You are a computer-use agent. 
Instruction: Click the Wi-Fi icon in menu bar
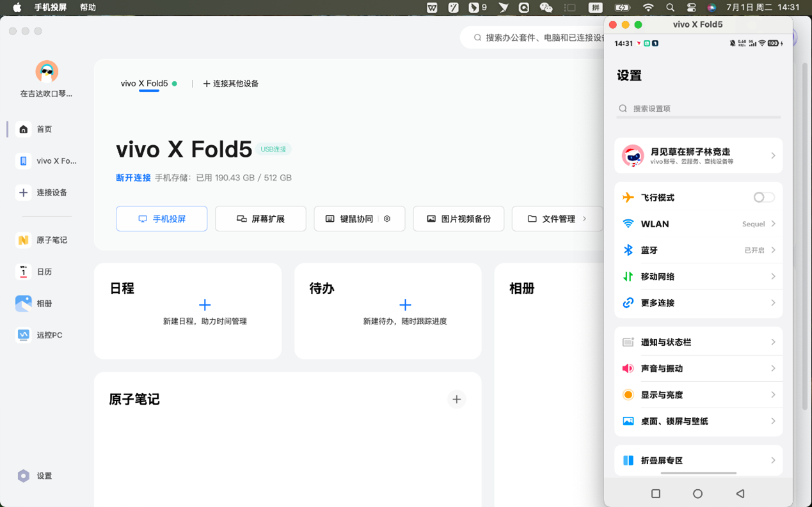pyautogui.click(x=648, y=8)
